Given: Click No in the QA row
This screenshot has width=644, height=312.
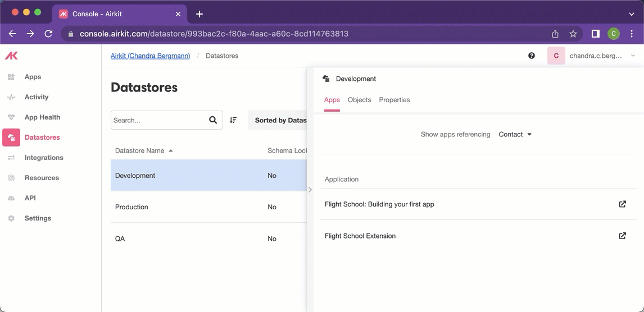Looking at the screenshot, I should [272, 238].
